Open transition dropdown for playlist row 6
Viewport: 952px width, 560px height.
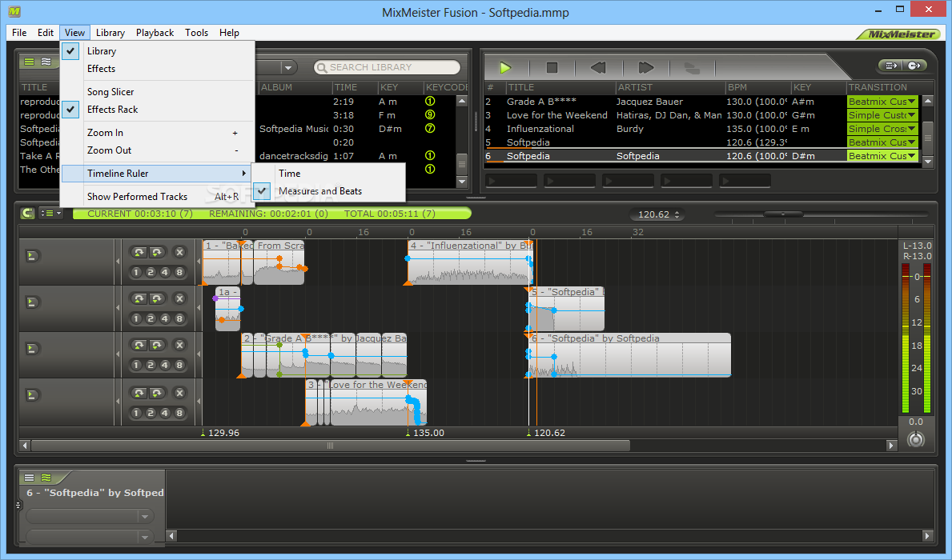[x=911, y=156]
